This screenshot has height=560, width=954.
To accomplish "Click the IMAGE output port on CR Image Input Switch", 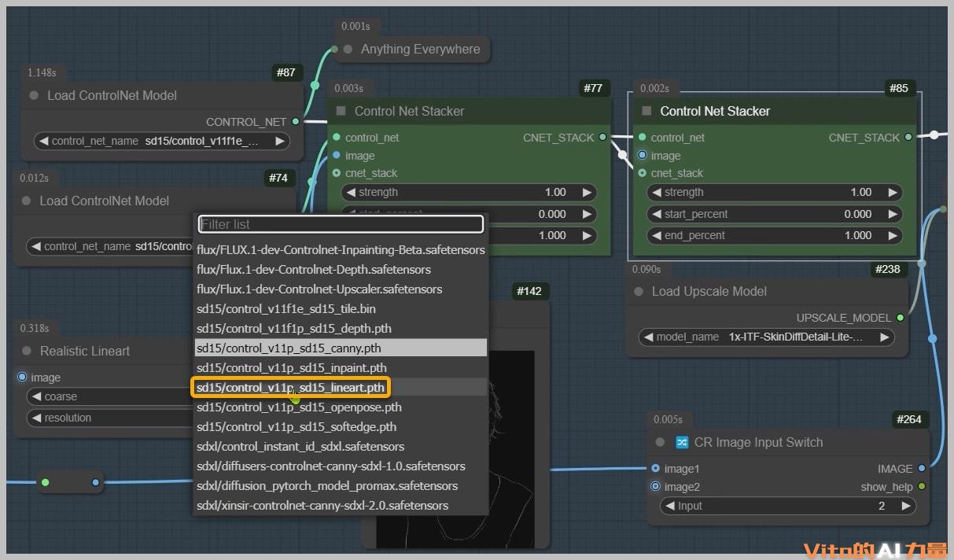I will tap(922, 468).
